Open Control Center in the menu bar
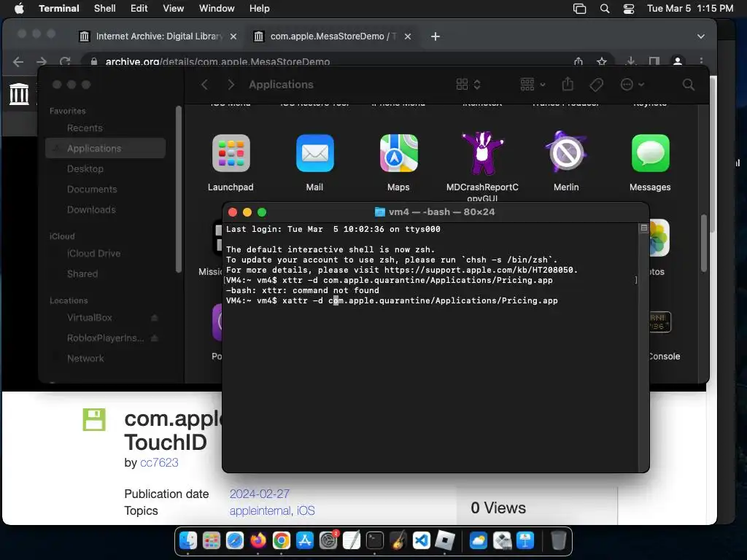This screenshot has width=747, height=560. (629, 9)
